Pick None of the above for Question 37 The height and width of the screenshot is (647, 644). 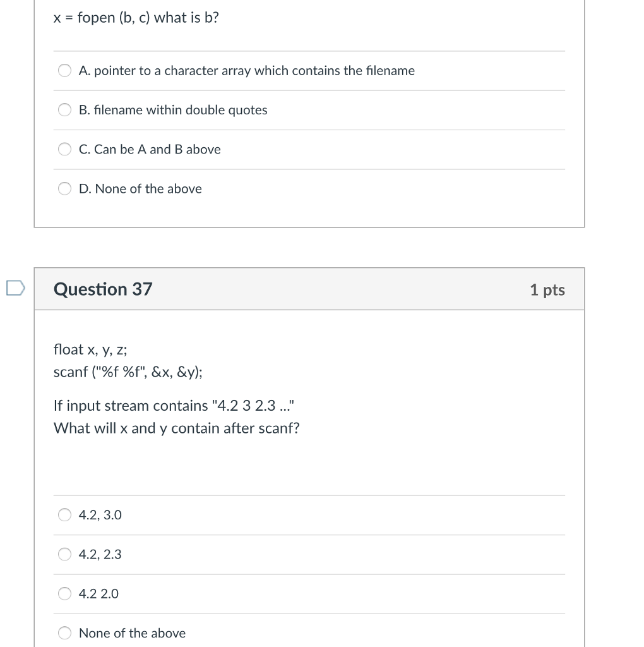64,632
